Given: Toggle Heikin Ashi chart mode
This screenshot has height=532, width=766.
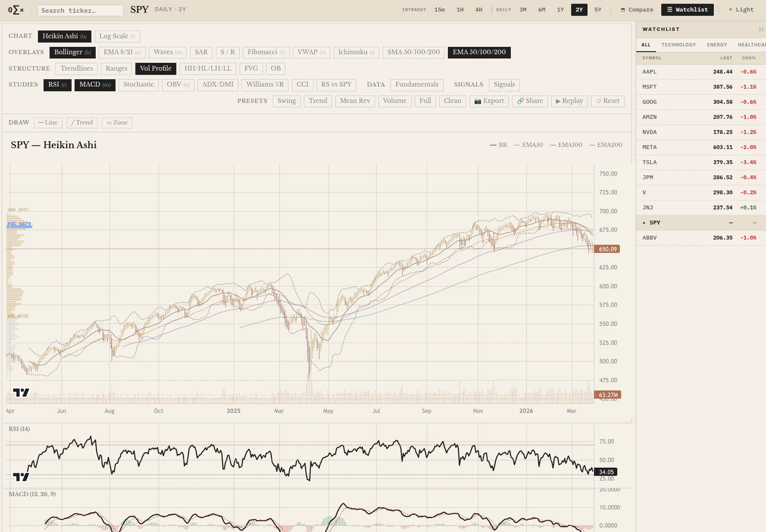Looking at the screenshot, I should pos(64,36).
